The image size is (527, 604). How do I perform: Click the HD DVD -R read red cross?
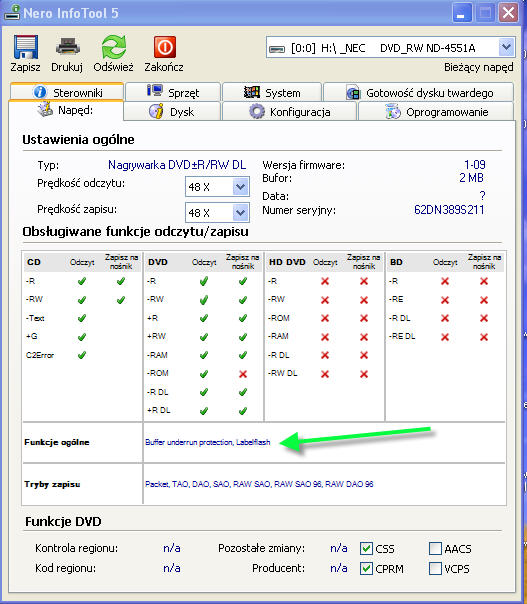[x=325, y=282]
